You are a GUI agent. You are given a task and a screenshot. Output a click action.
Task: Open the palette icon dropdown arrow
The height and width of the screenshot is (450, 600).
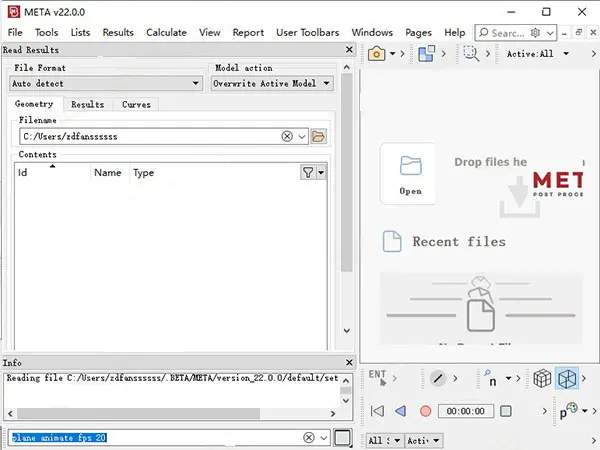(585, 411)
